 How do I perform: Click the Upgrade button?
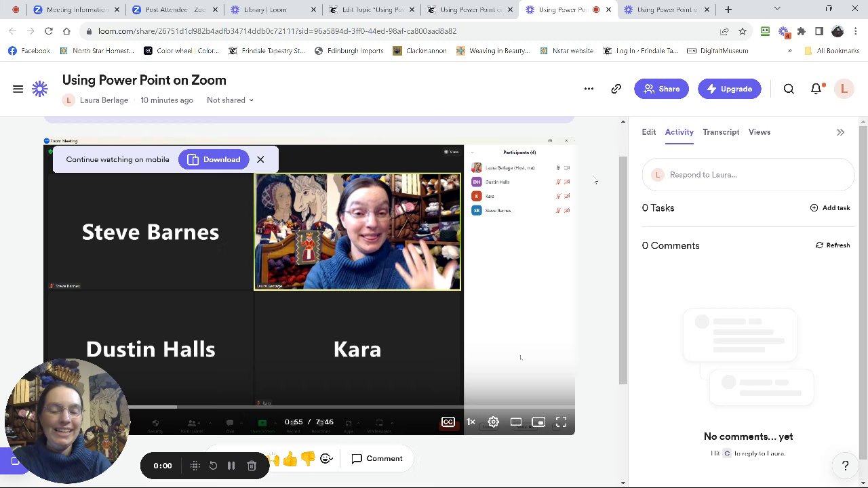coord(729,89)
